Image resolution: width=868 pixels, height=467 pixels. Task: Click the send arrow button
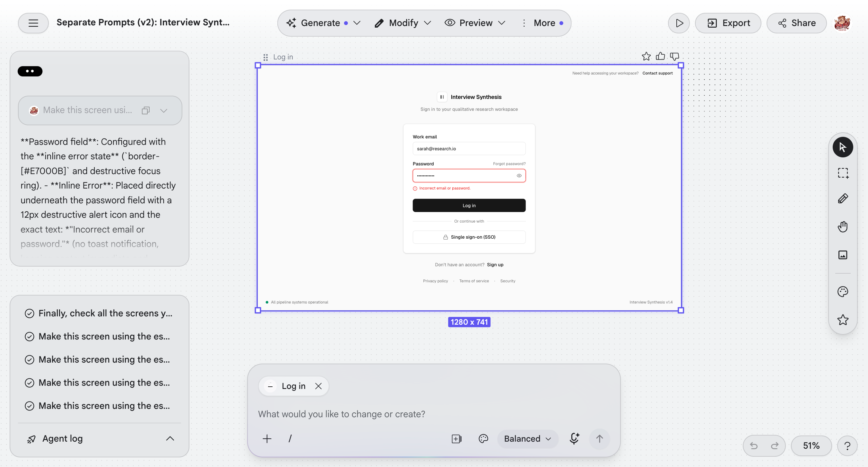599,439
